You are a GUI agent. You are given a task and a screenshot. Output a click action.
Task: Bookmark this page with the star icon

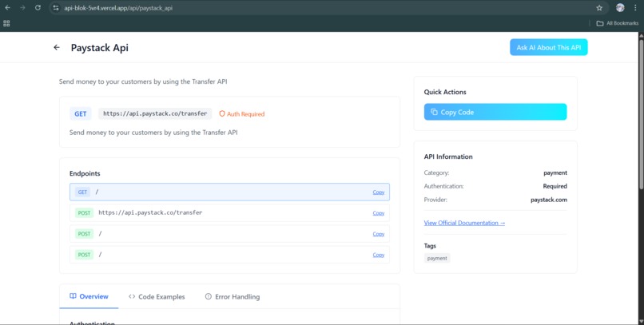coord(599,8)
